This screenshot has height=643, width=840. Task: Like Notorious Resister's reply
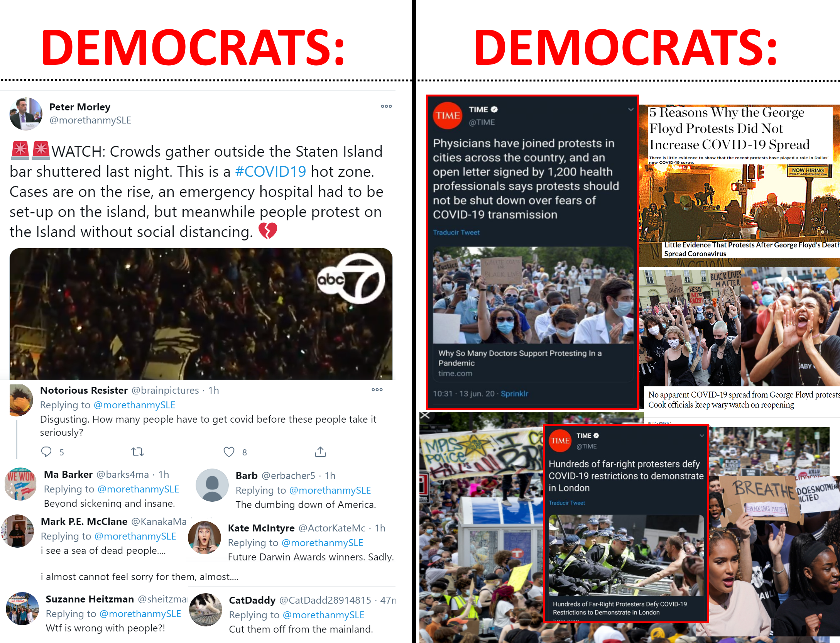click(x=229, y=452)
